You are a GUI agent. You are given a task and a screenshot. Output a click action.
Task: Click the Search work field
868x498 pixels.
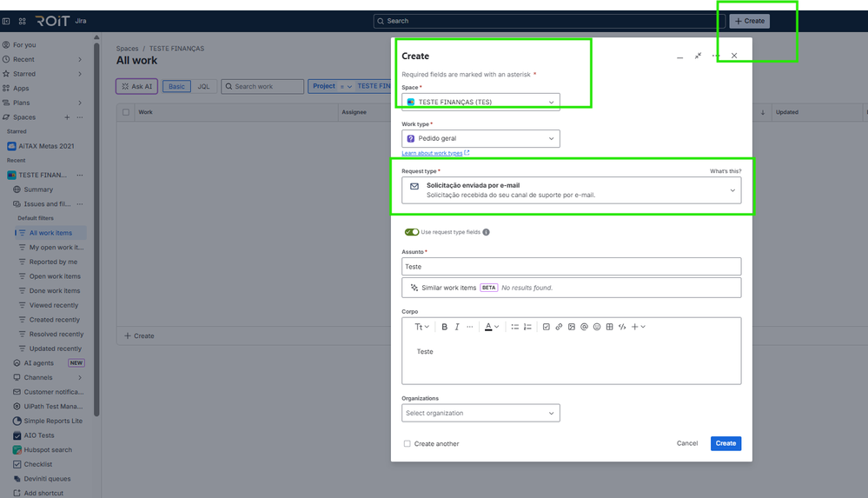click(262, 86)
